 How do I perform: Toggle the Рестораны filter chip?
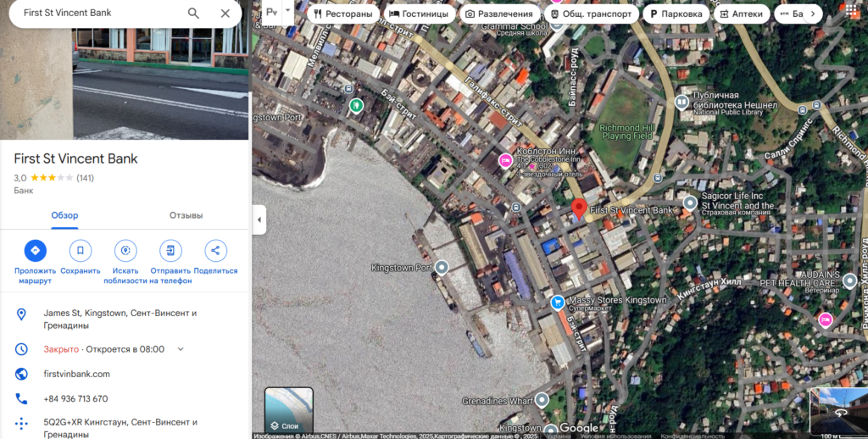click(x=342, y=14)
